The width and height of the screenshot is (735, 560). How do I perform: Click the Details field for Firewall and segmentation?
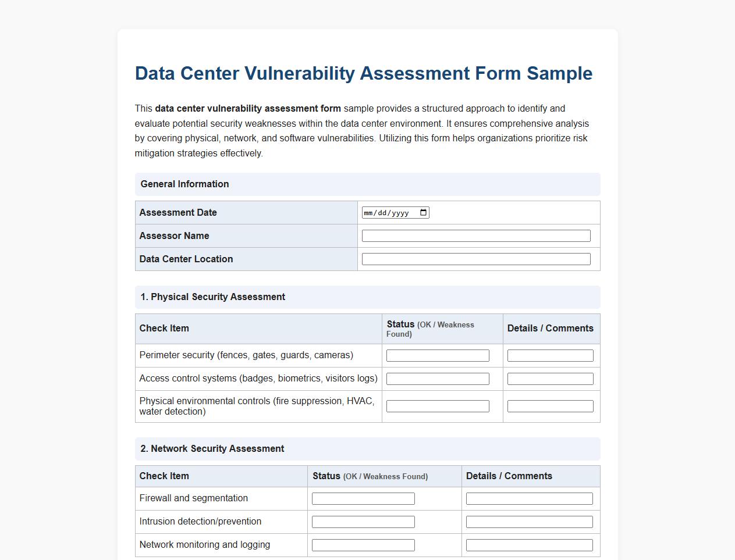tap(528, 498)
